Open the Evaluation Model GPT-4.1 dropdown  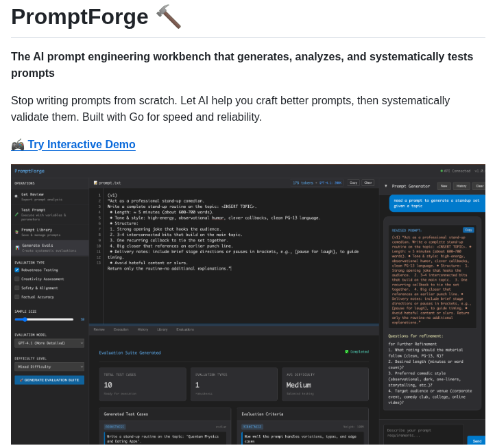click(49, 343)
